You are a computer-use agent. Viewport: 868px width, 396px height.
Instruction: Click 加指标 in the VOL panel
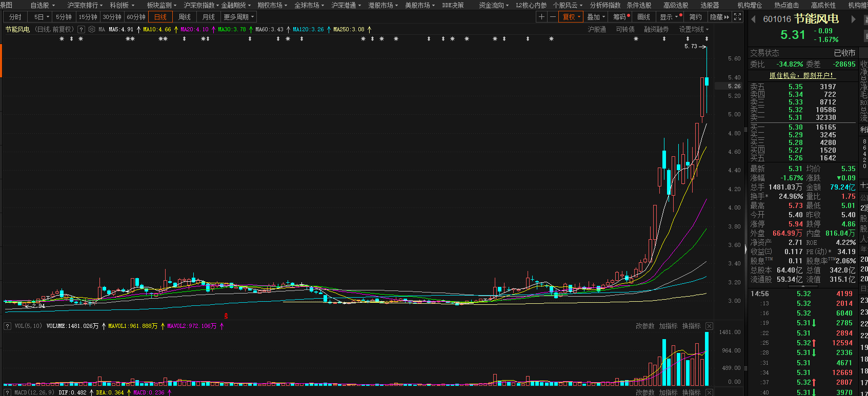[x=668, y=326]
